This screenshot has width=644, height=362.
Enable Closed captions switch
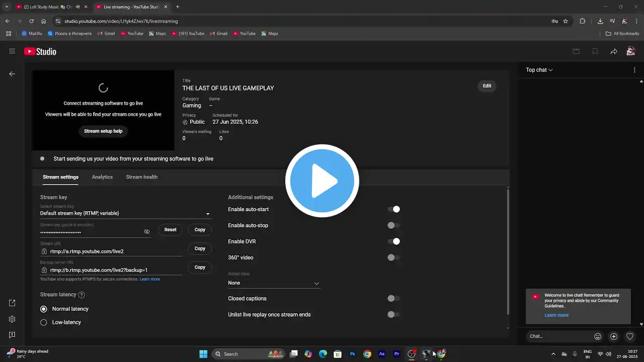pyautogui.click(x=394, y=299)
